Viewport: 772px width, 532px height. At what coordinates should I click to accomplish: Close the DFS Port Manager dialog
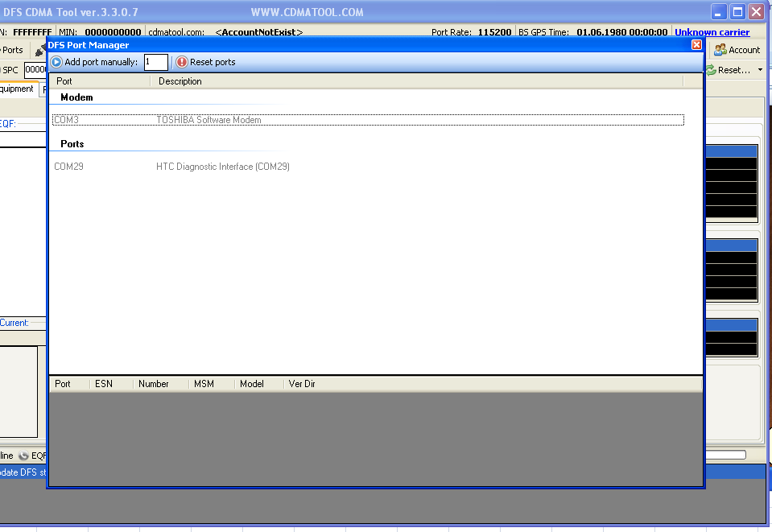tap(696, 45)
